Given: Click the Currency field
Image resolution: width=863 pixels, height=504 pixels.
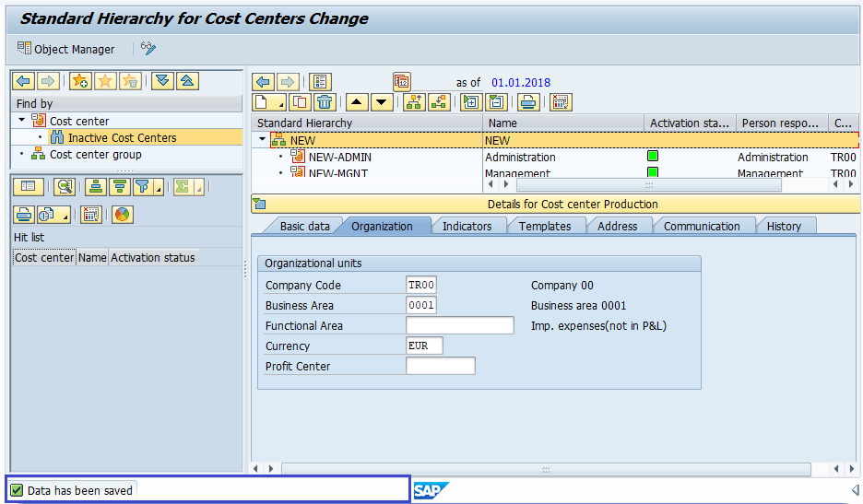Looking at the screenshot, I should coord(424,346).
